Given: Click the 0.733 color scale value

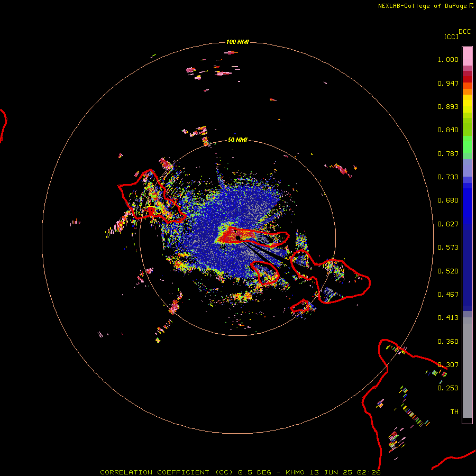Looking at the screenshot, I should [448, 177].
